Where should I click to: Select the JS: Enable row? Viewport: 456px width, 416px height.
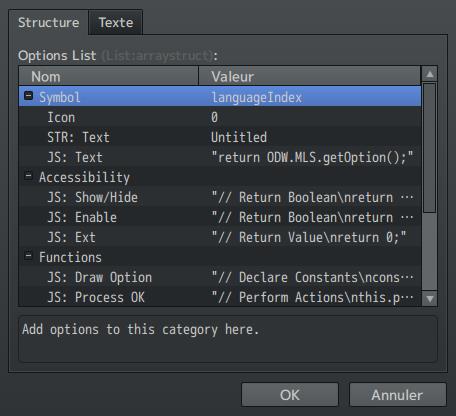tap(220, 217)
